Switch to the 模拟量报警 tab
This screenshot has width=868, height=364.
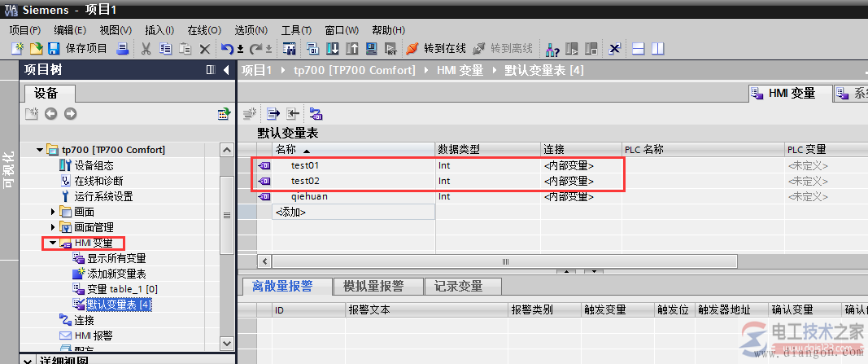point(378,286)
